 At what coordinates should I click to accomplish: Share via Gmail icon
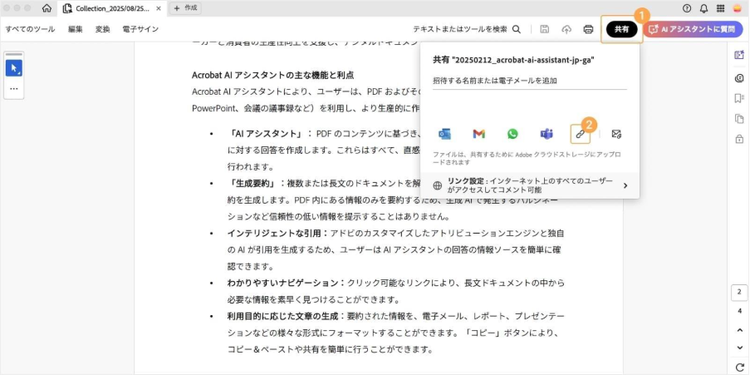[x=479, y=134]
